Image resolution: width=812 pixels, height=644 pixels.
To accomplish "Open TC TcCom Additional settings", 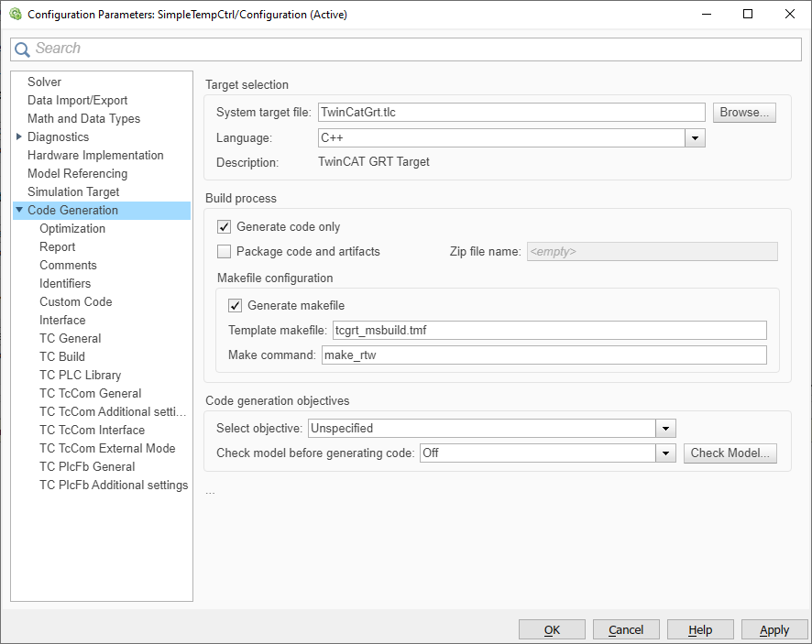I will click(x=113, y=411).
